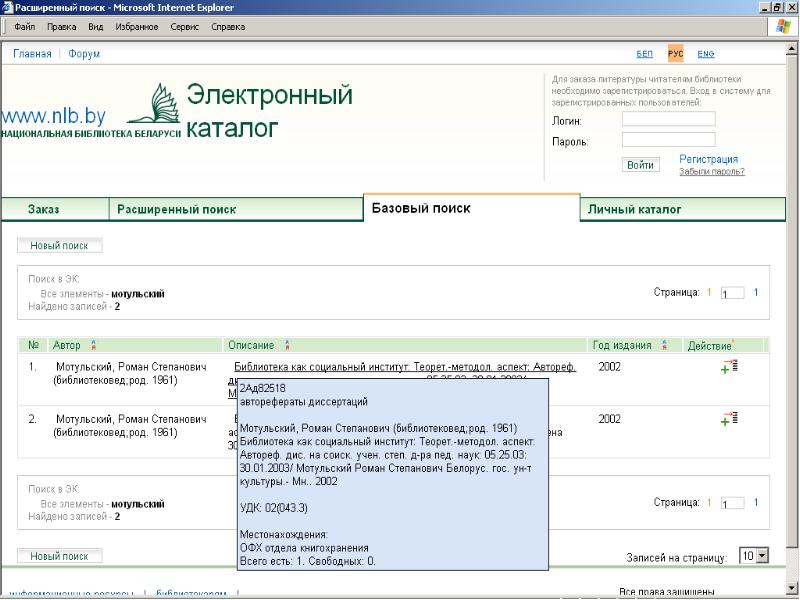The image size is (800, 600).
Task: Open the Заказ tab
Action: [x=44, y=210]
